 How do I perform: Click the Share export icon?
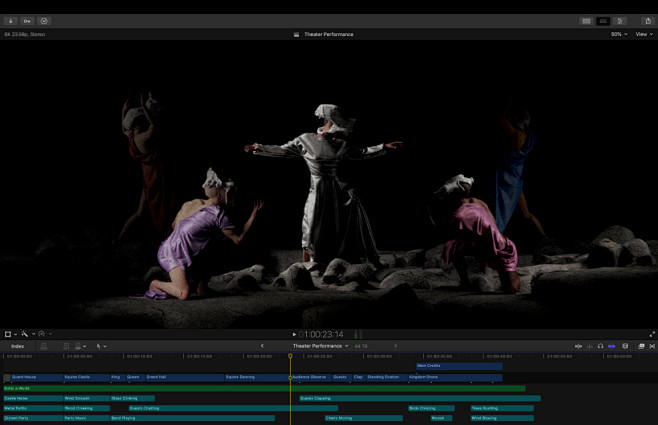pos(647,21)
